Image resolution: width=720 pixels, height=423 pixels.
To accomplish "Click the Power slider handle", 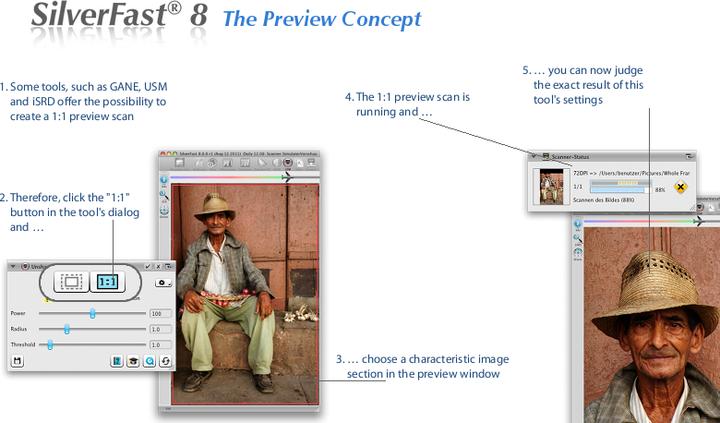I will tap(92, 314).
